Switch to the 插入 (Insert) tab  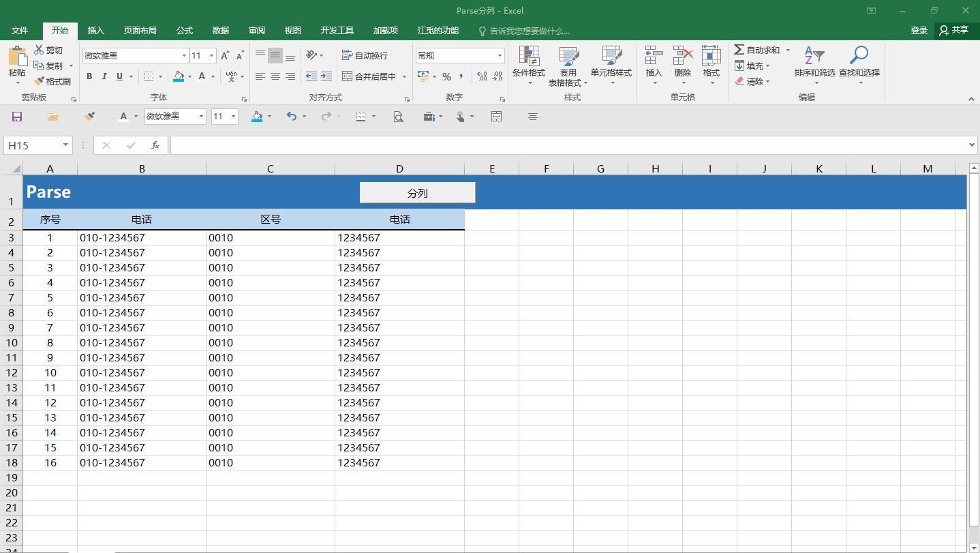tap(96, 31)
